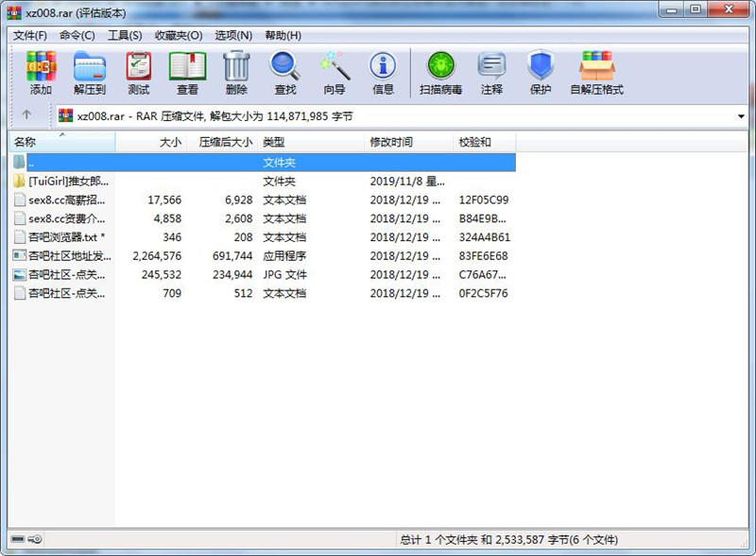The height and width of the screenshot is (556, 756).
Task: Click the checksum 324A4B61
Action: tap(484, 237)
